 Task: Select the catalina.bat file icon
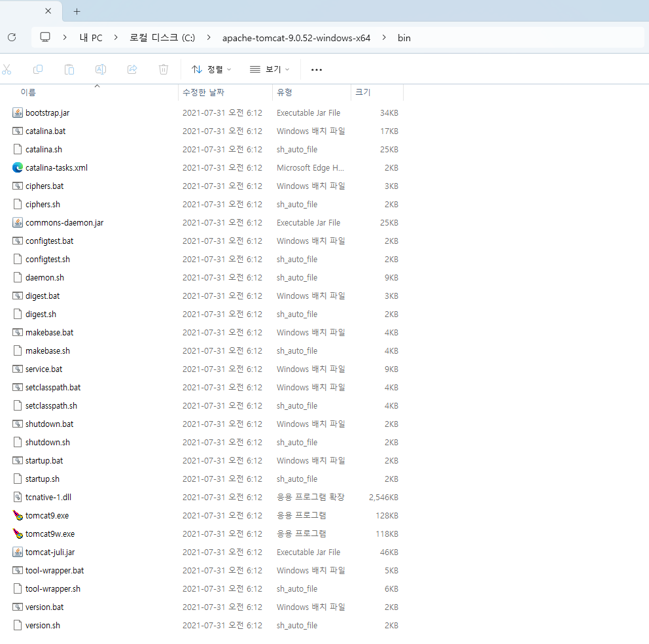(18, 131)
